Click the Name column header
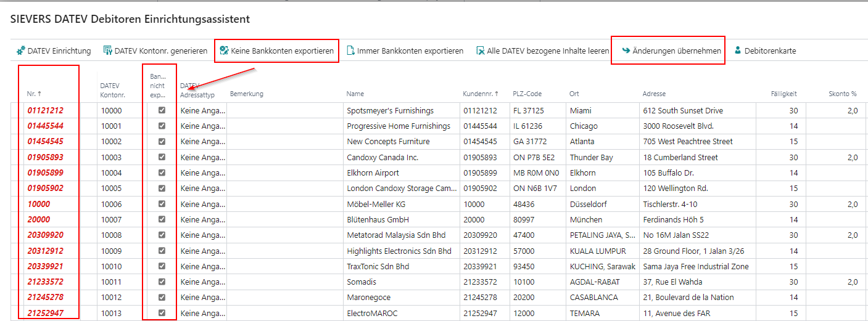868x321 pixels. coord(355,94)
